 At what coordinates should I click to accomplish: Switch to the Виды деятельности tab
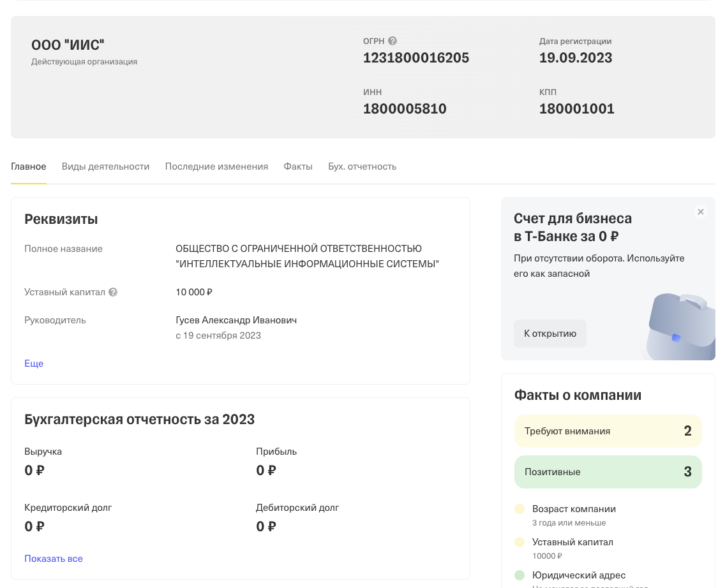pos(105,166)
